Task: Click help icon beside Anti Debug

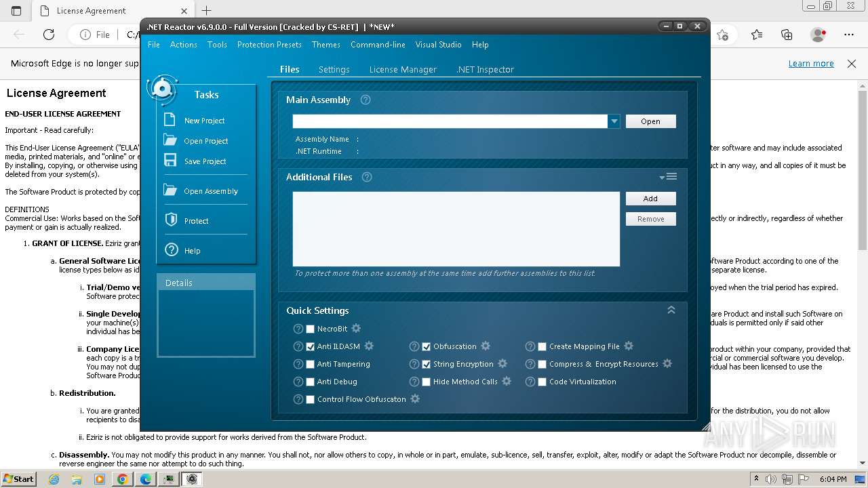Action: pyautogui.click(x=298, y=382)
